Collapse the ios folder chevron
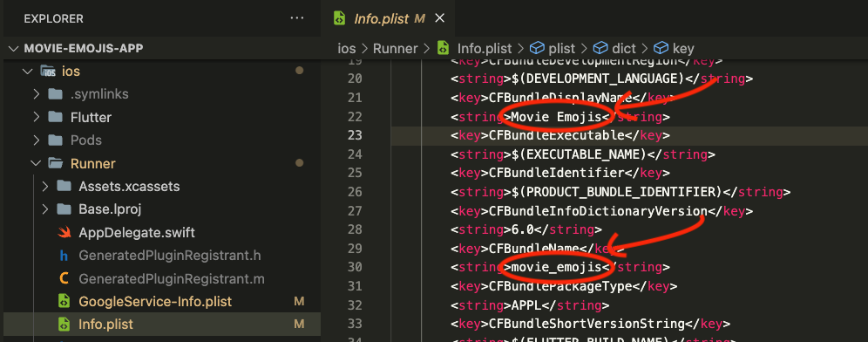The image size is (868, 342). (26, 72)
